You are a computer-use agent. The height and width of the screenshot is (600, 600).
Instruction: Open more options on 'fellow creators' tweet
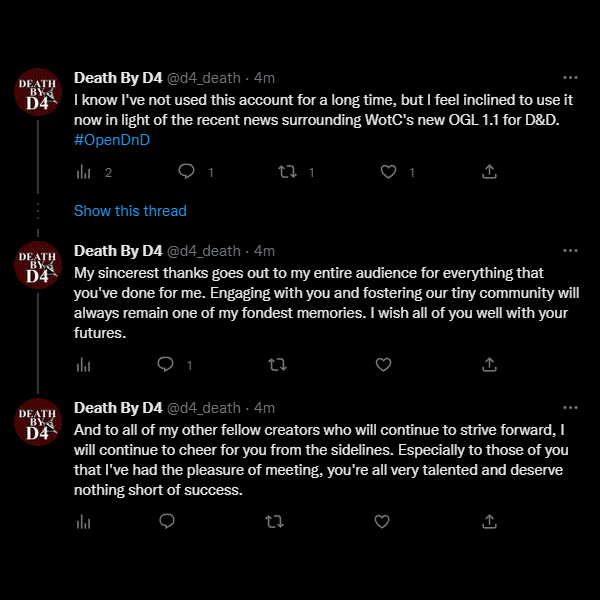click(x=570, y=408)
